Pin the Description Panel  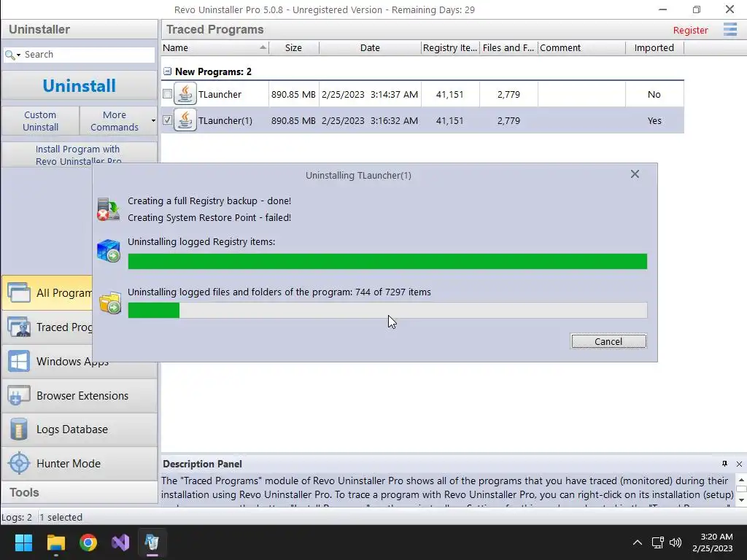[724, 464]
